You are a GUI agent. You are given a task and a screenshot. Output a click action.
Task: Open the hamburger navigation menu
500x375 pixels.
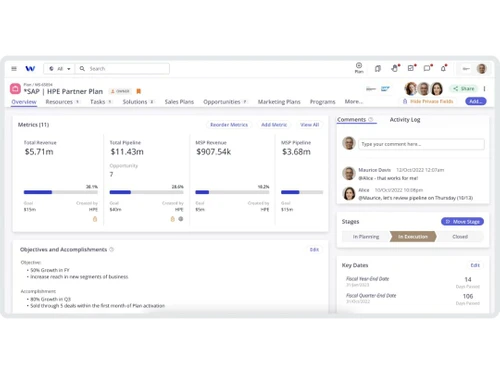tap(14, 69)
